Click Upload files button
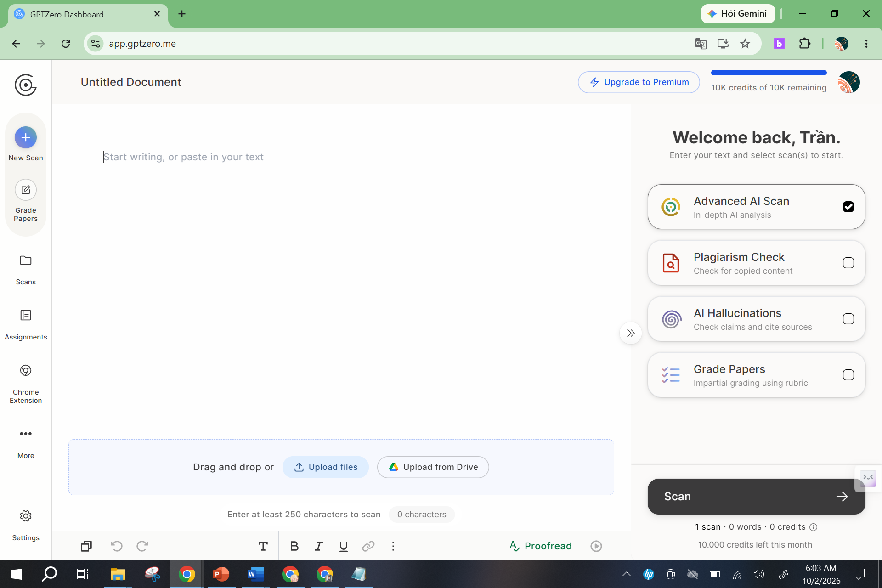The width and height of the screenshot is (882, 588). 326,467
